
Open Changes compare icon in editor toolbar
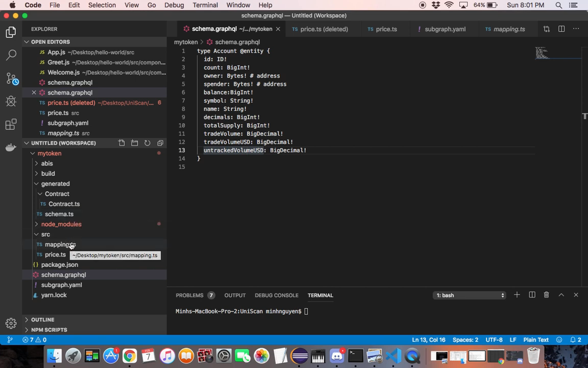(x=546, y=29)
